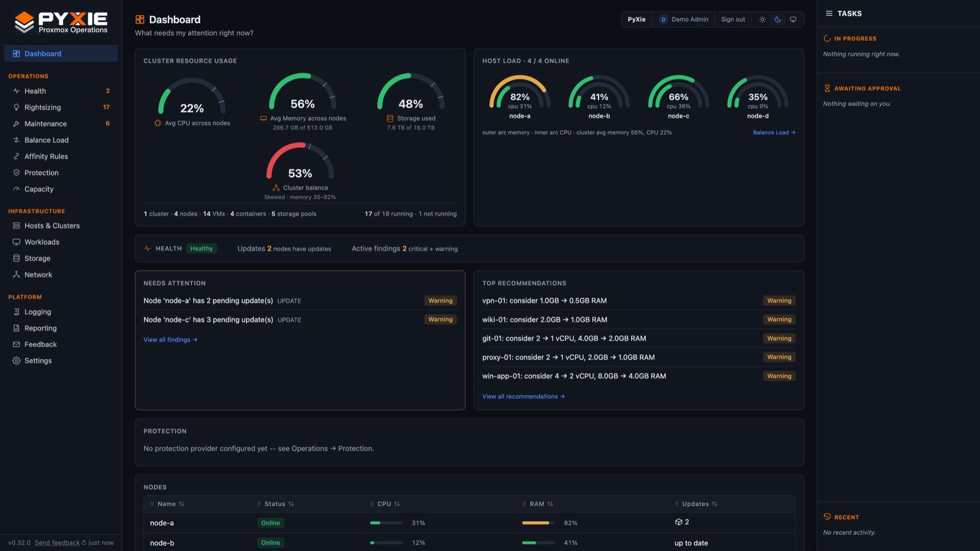
Task: Click the Rightsizing lightbulb icon
Action: click(x=16, y=107)
